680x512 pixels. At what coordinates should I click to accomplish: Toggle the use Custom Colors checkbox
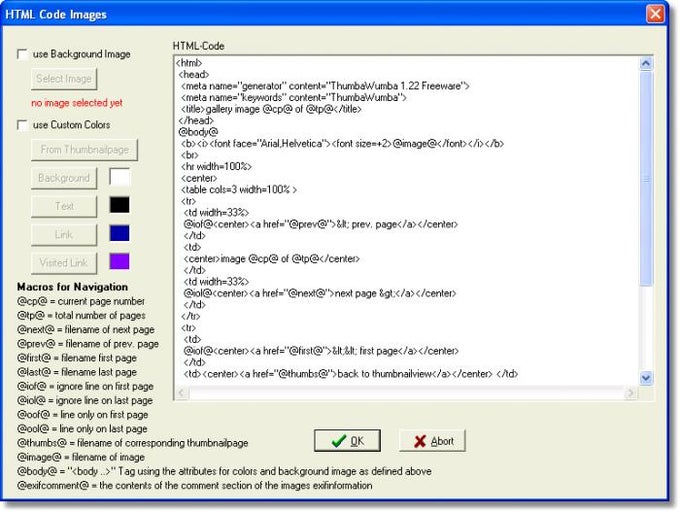point(22,125)
